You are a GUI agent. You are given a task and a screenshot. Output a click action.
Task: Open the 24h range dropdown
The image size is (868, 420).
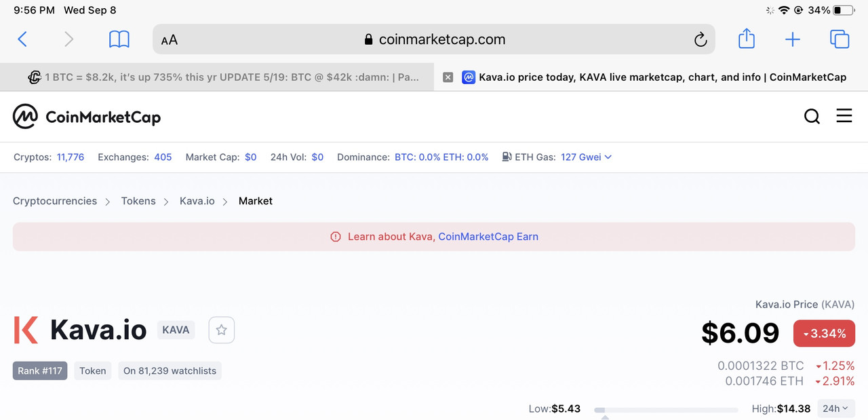pos(835,408)
